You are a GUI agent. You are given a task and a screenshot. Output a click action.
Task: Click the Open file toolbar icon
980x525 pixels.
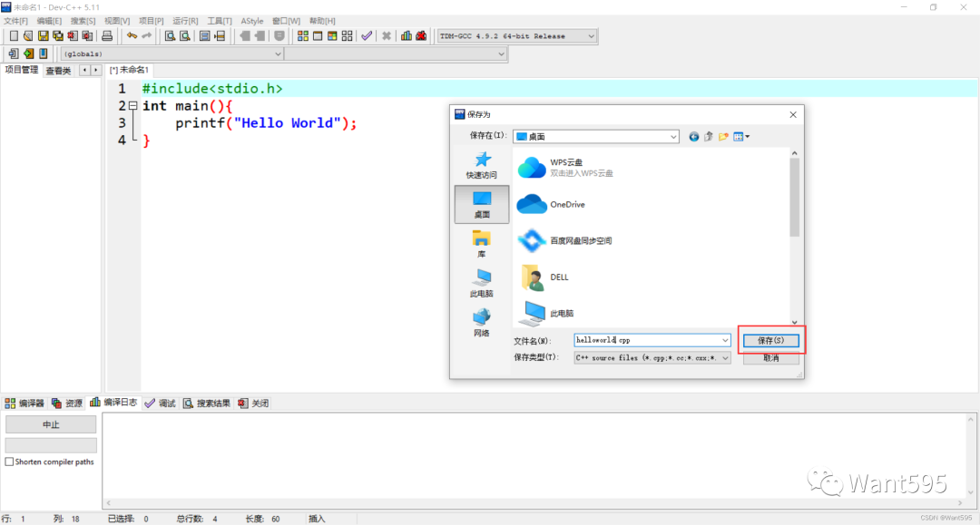(28, 36)
